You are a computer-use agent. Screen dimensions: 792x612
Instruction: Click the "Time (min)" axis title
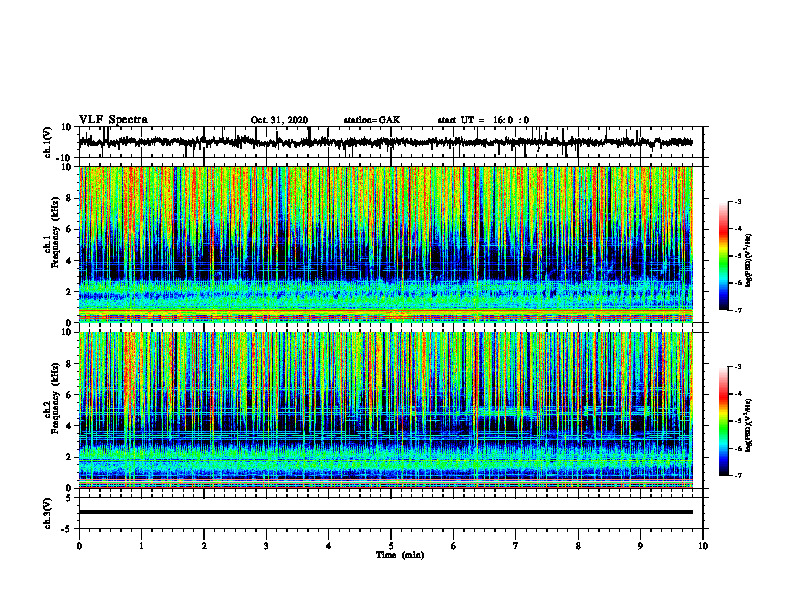coord(400,555)
